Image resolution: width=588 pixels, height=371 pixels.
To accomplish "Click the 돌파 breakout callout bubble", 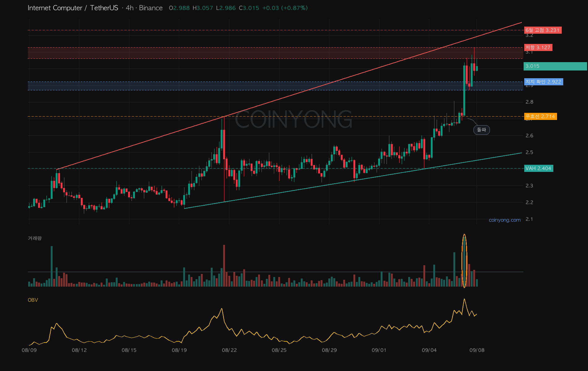I will coord(482,130).
